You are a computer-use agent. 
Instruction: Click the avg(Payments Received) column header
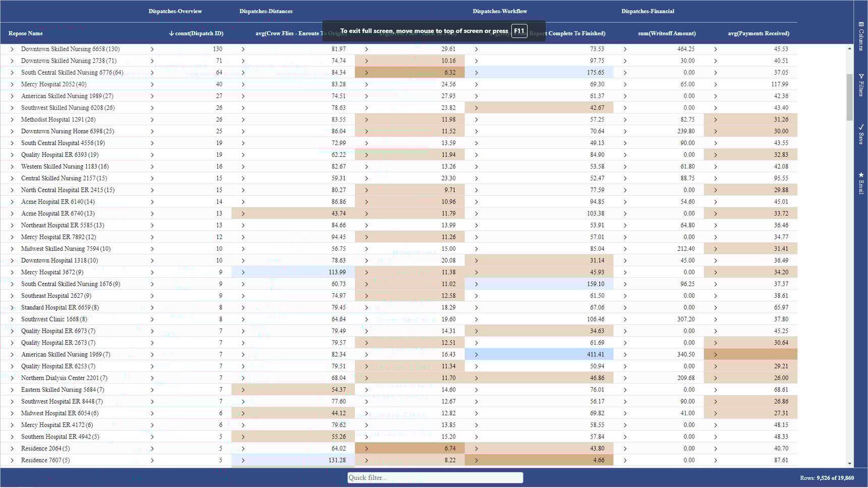tap(758, 33)
